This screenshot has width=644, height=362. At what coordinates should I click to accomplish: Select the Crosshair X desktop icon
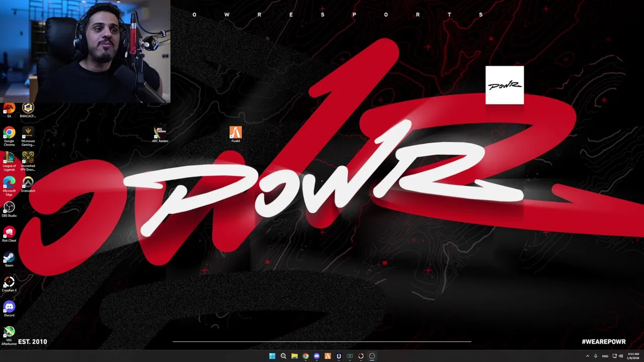click(x=9, y=284)
